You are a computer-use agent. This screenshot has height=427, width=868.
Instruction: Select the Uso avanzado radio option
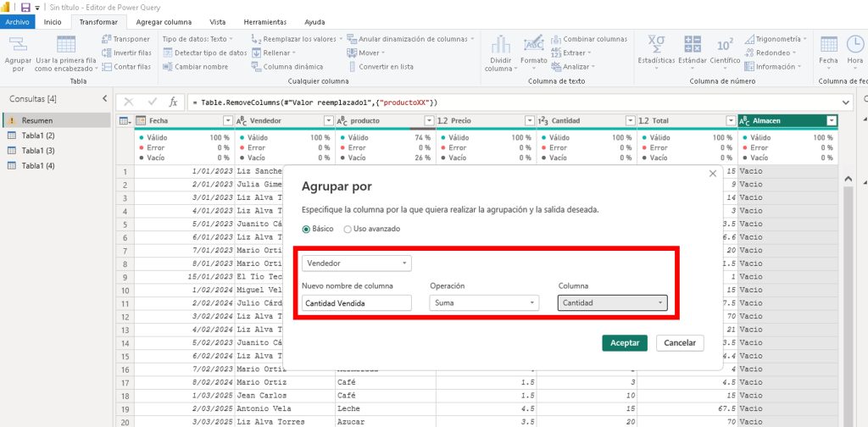[x=348, y=229]
